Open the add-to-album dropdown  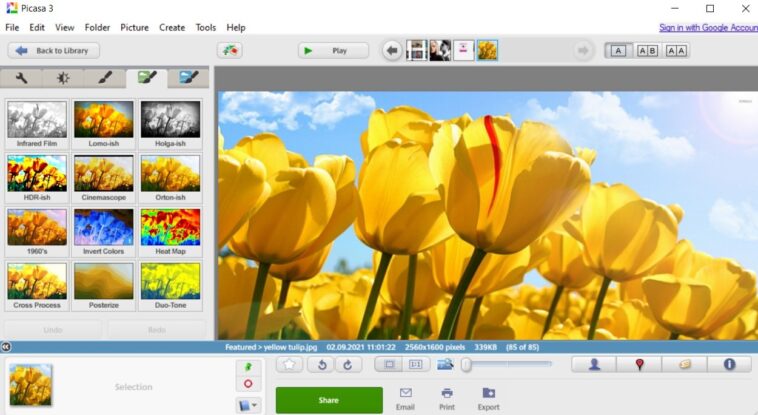click(x=248, y=405)
